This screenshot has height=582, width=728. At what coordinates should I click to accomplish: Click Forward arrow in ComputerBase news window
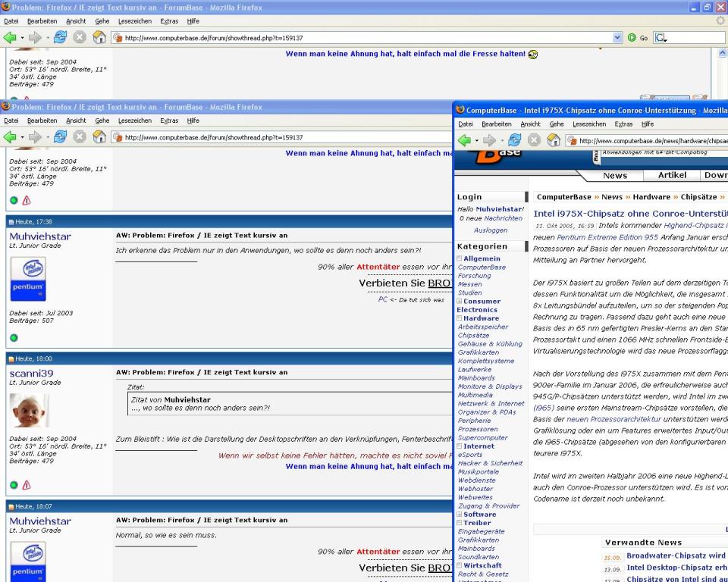coord(489,140)
